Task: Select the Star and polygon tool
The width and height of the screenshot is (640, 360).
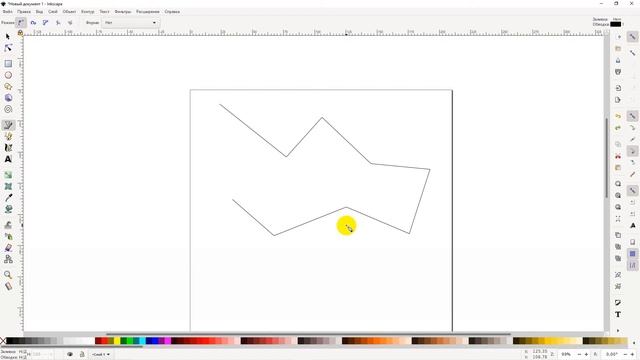Action: click(8, 87)
